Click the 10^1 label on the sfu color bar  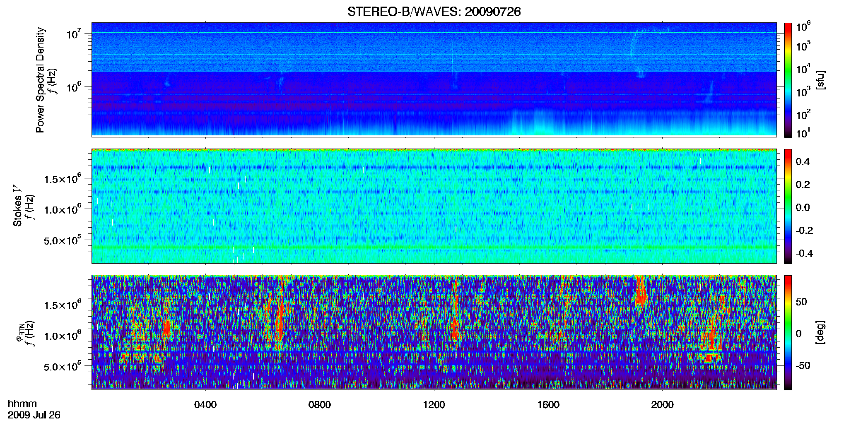(803, 133)
